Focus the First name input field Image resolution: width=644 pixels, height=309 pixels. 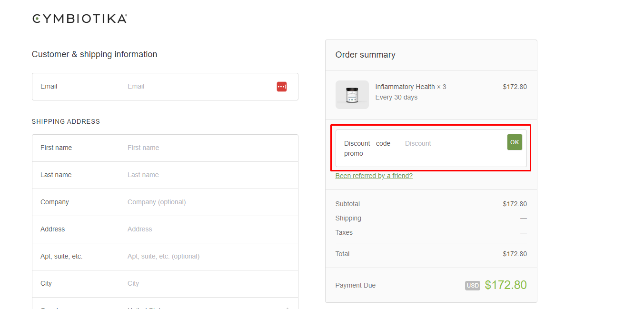165,148
